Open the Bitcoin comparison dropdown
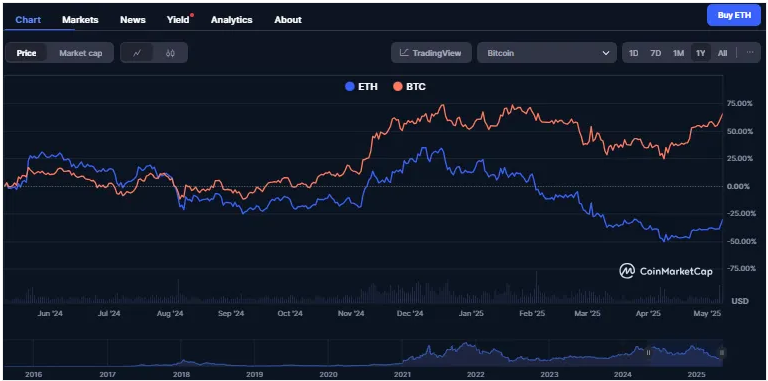 [547, 53]
